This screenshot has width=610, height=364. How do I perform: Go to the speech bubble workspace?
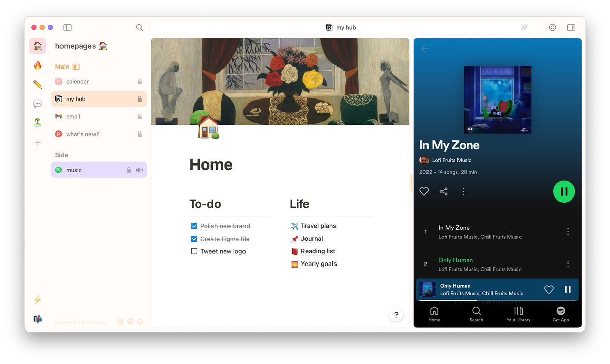coord(38,104)
